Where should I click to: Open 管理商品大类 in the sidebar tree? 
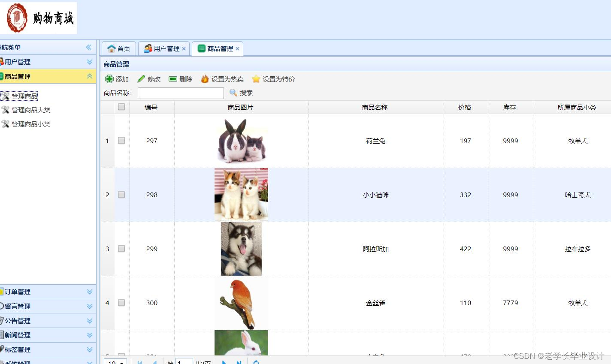pos(26,110)
